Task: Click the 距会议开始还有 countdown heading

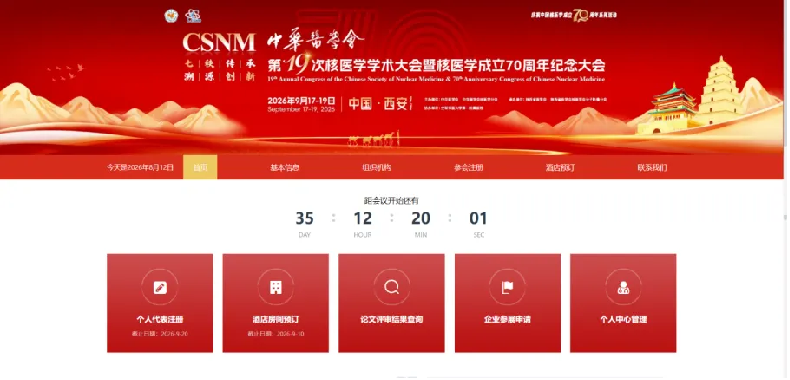Action: pyautogui.click(x=391, y=201)
